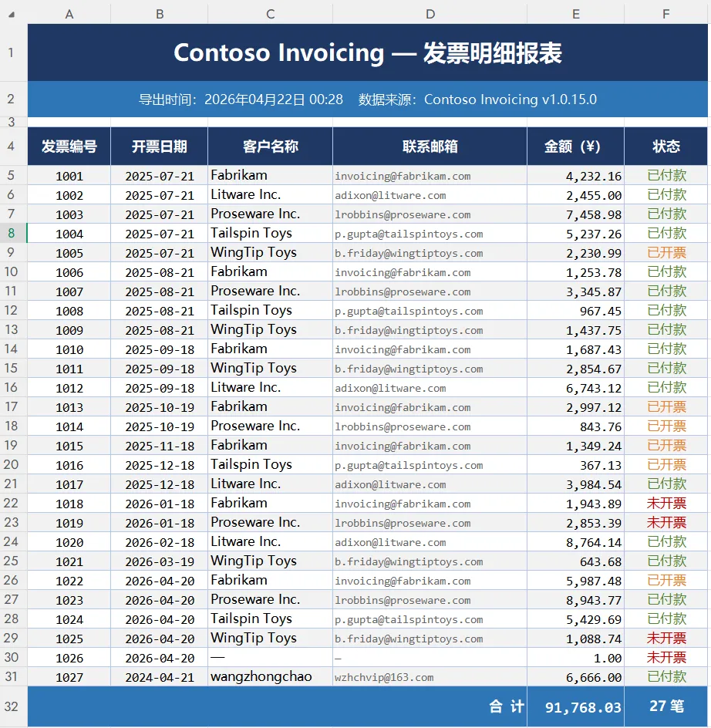Select email b.friday@wingtiptoys.com for invoice 1021
This screenshot has height=728, width=711.
point(430,561)
